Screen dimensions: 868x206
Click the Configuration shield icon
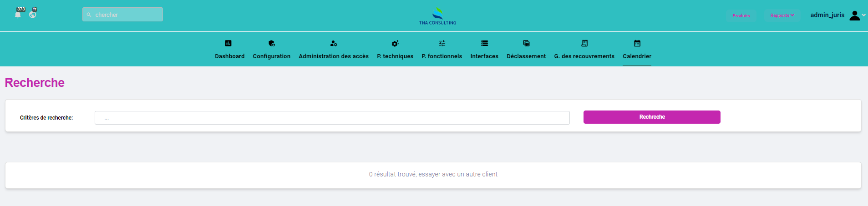272,43
